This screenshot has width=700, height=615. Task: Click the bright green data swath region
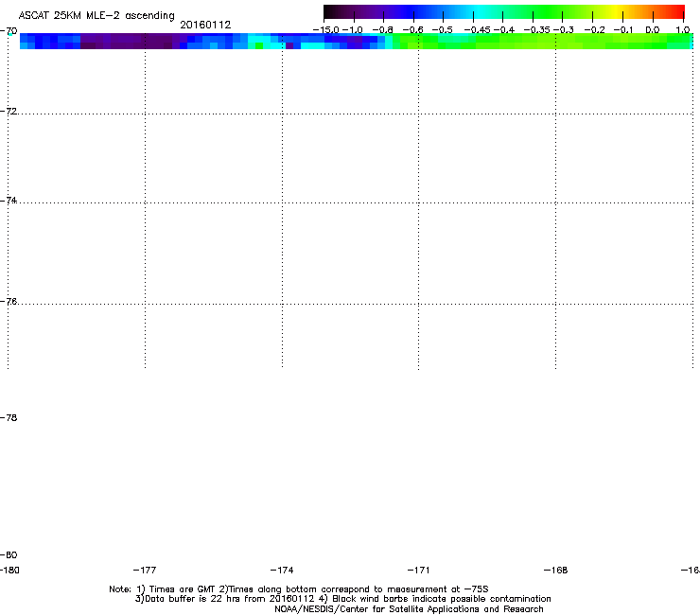(x=542, y=41)
